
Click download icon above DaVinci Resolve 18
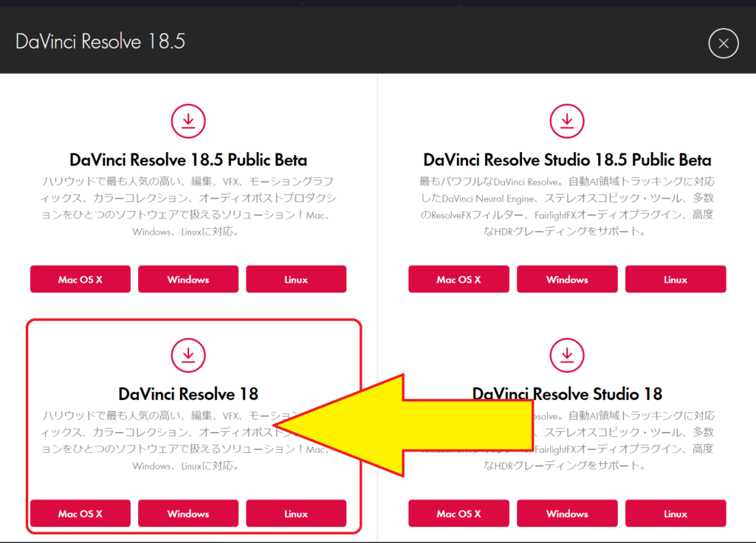pyautogui.click(x=188, y=355)
